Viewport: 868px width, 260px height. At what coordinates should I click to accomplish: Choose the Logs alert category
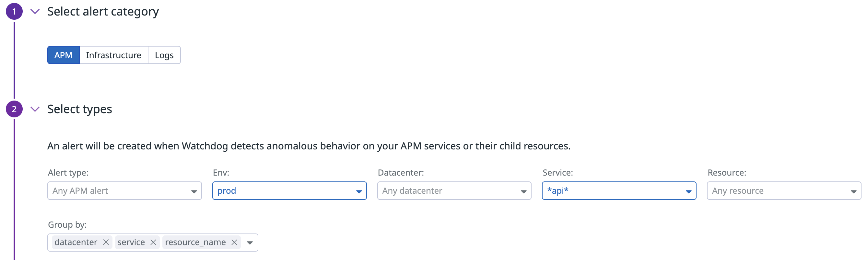[x=164, y=55]
